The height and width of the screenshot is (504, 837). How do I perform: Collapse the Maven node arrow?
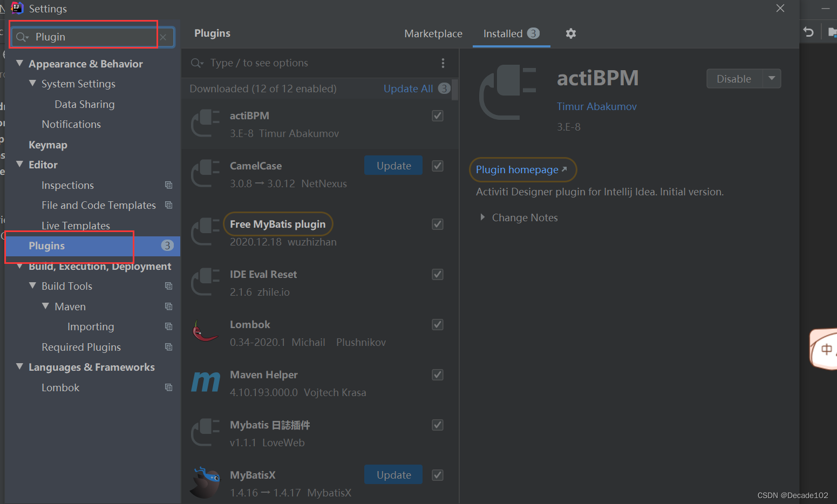[45, 306]
